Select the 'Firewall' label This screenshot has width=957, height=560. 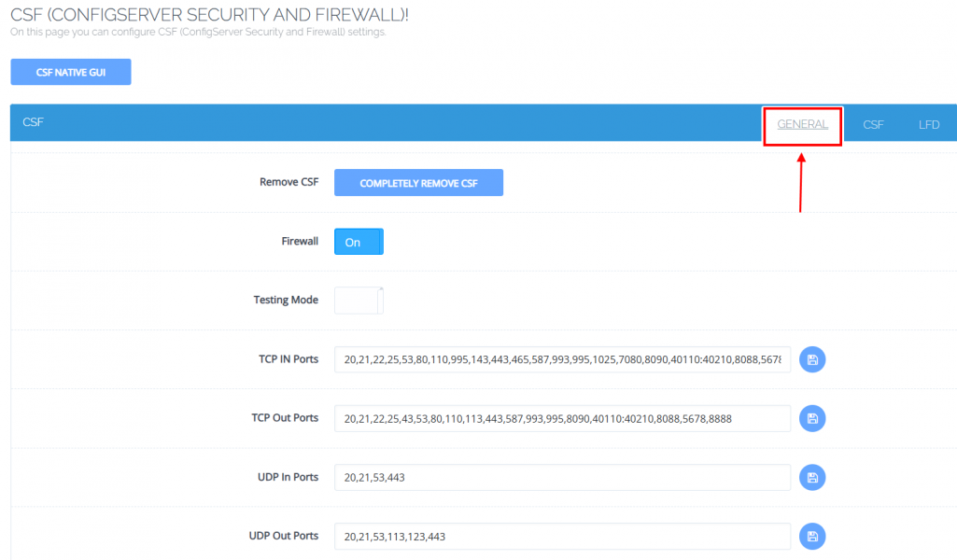tap(300, 241)
